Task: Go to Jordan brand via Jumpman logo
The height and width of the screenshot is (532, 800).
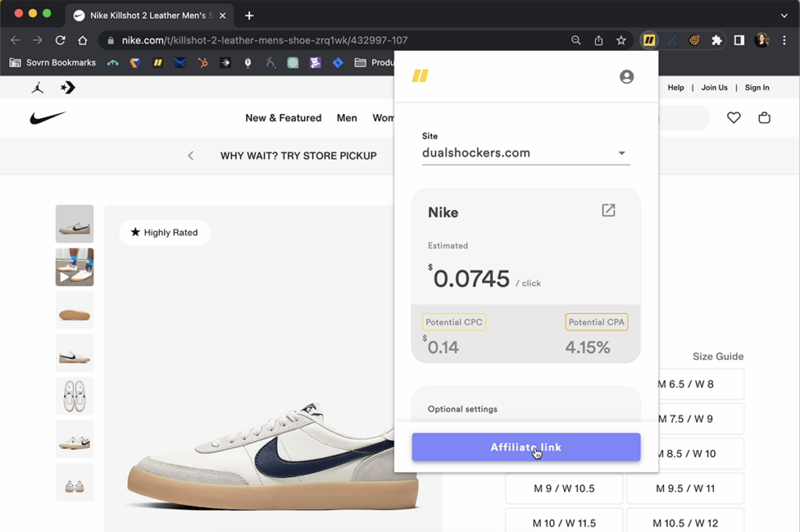Action: (37, 87)
